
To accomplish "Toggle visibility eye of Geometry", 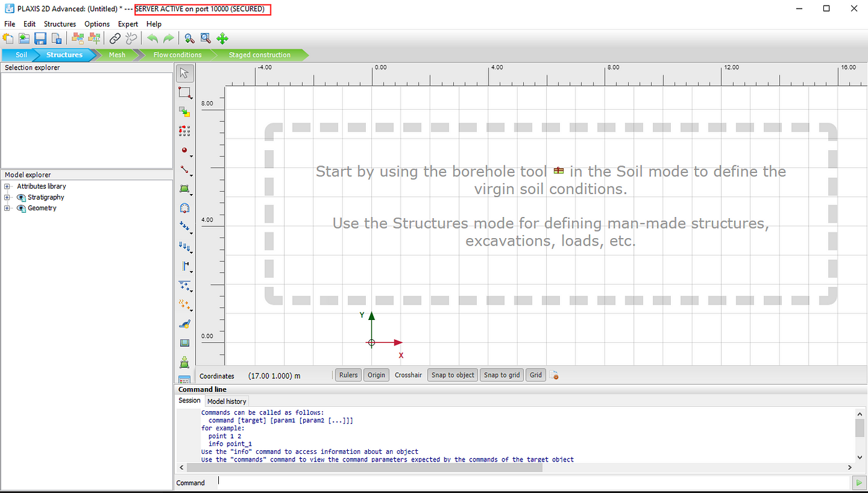I will click(21, 208).
